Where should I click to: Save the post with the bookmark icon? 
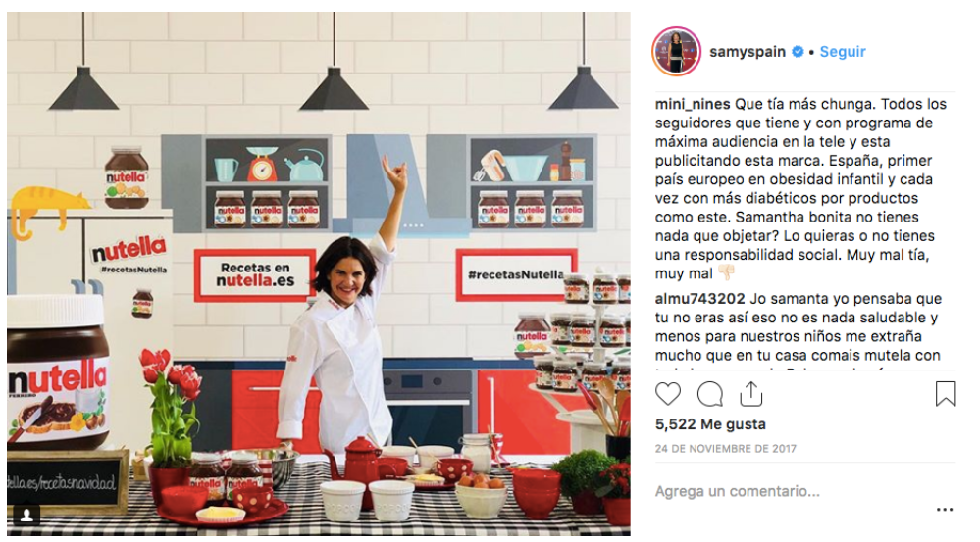[945, 393]
